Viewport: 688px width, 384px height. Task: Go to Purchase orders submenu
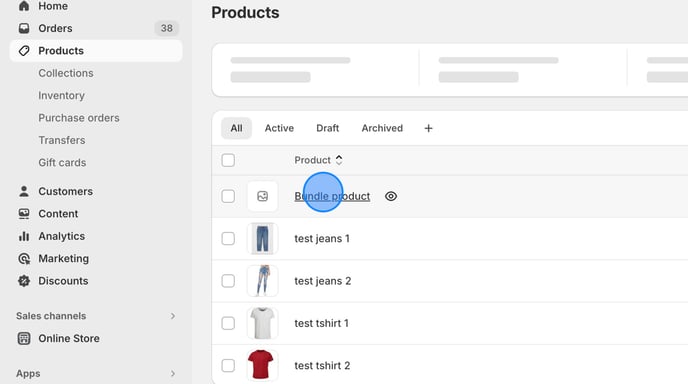click(79, 118)
